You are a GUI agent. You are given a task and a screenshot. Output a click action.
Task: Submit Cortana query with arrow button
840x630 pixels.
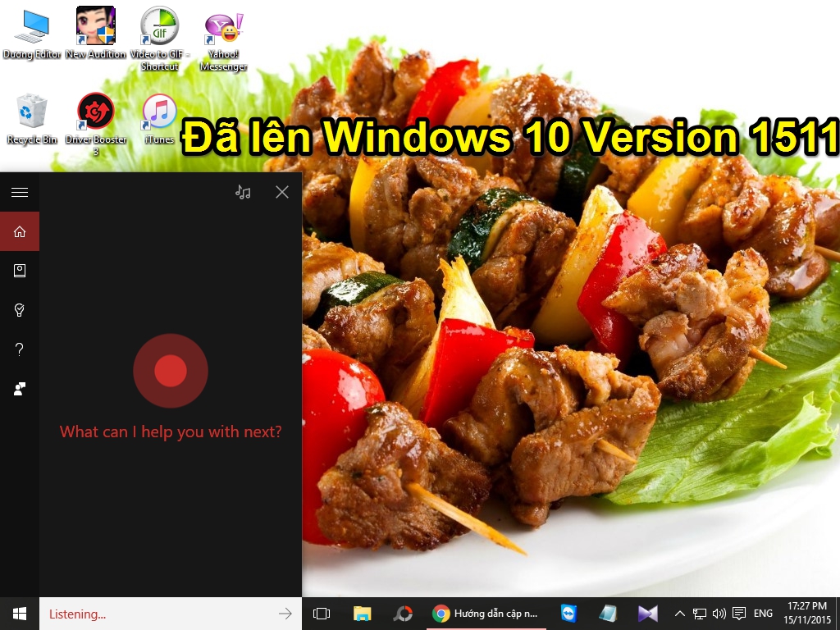tap(285, 614)
